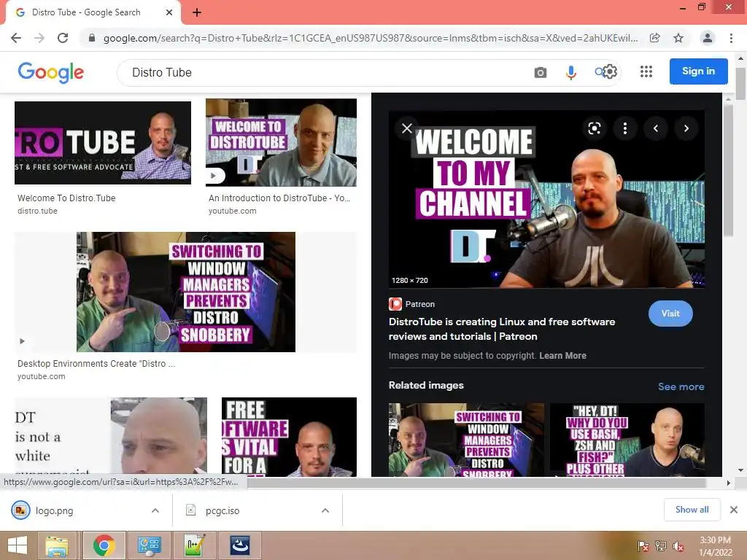The width and height of the screenshot is (747, 560).
Task: Open File Explorer from the taskbar
Action: click(57, 545)
